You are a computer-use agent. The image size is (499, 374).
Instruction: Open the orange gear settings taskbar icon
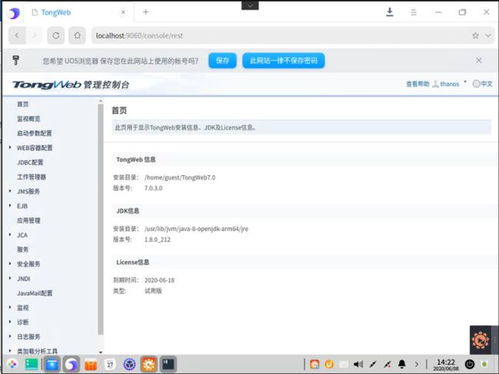tap(149, 364)
